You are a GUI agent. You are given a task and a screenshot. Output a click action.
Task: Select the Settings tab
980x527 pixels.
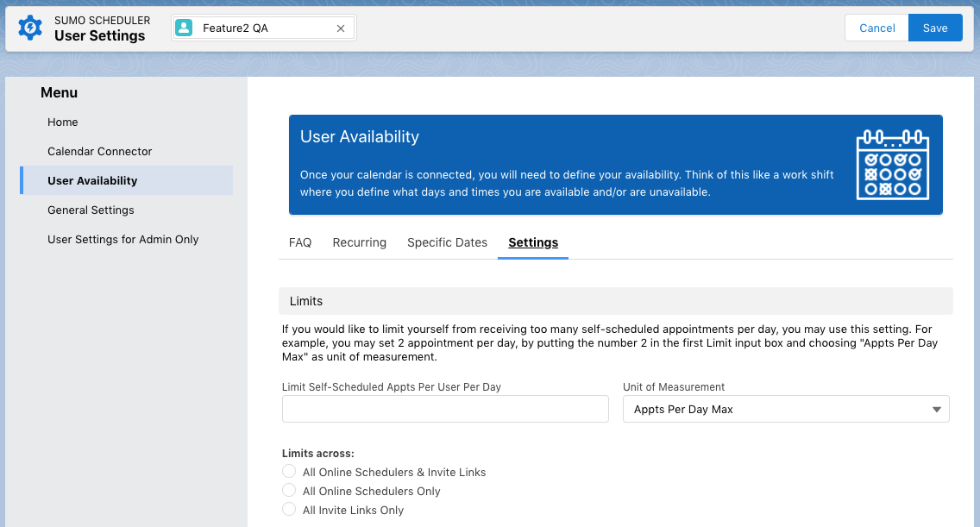coord(533,242)
